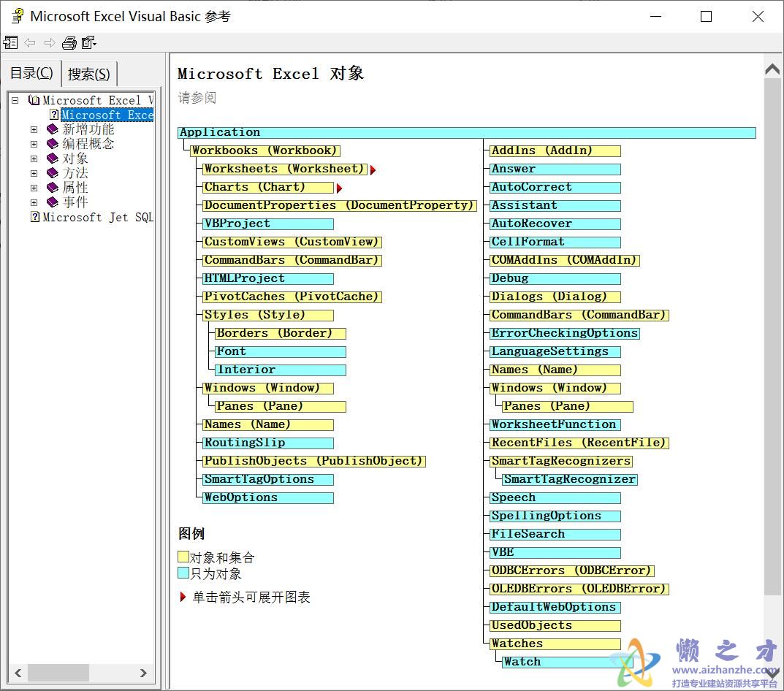This screenshot has width=784, height=691.
Task: Click the book icon beside 编程概念
Action: pos(53,144)
